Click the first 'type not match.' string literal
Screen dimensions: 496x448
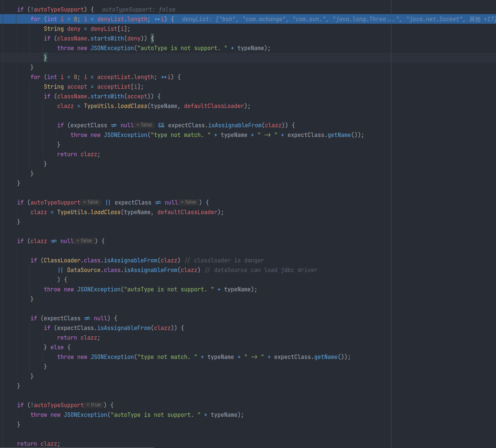(x=181, y=135)
